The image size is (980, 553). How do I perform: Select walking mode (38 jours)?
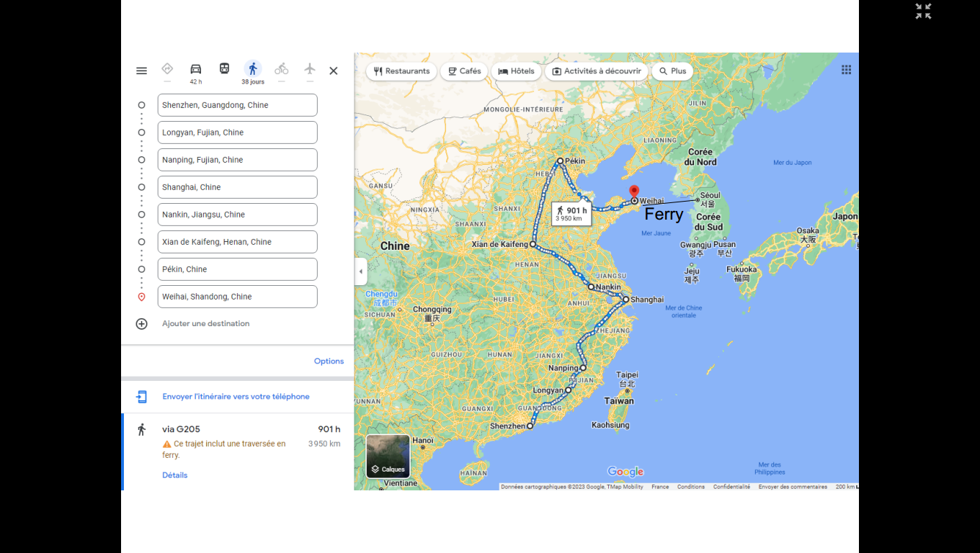tap(252, 69)
